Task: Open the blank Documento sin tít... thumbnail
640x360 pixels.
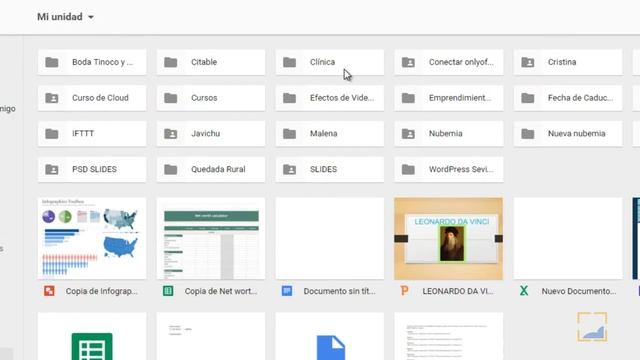Action: click(x=330, y=239)
